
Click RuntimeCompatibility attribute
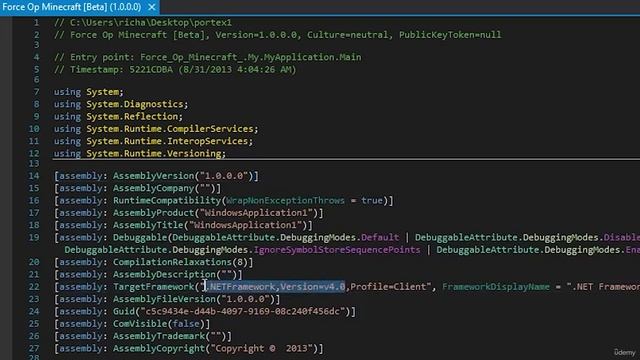pyautogui.click(x=167, y=200)
